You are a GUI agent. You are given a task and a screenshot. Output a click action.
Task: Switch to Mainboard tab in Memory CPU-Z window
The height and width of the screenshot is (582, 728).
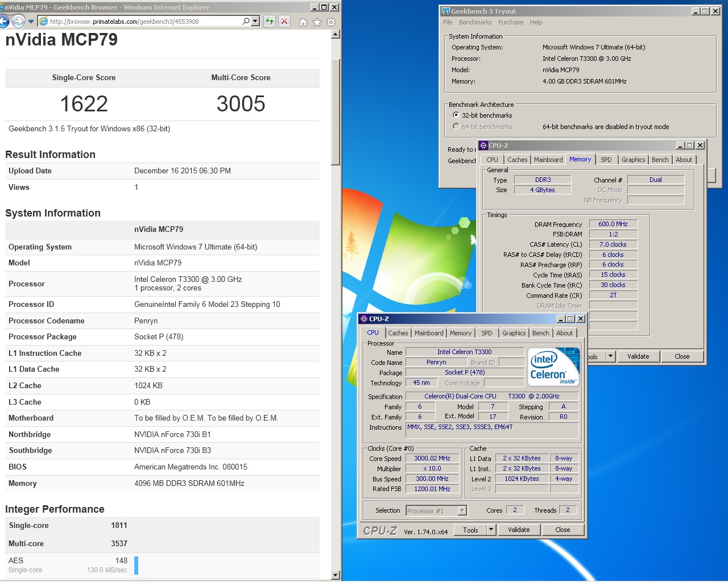548,160
